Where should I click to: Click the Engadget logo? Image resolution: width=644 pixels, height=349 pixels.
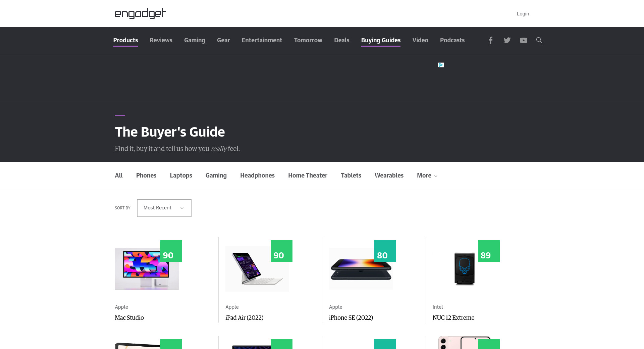pos(140,13)
